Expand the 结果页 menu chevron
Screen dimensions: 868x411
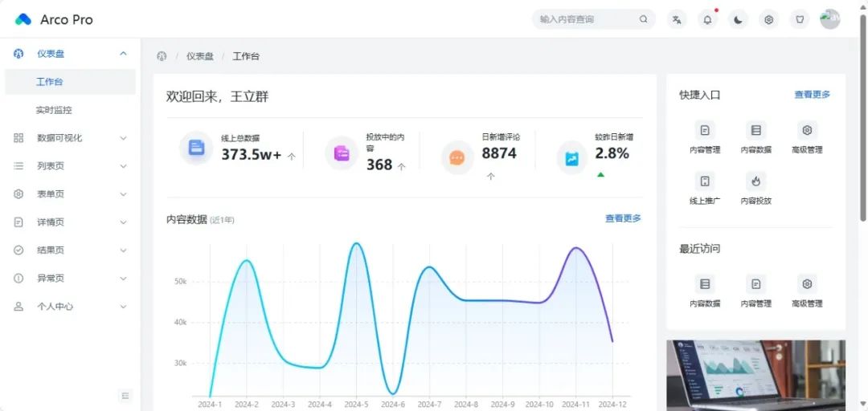click(124, 250)
